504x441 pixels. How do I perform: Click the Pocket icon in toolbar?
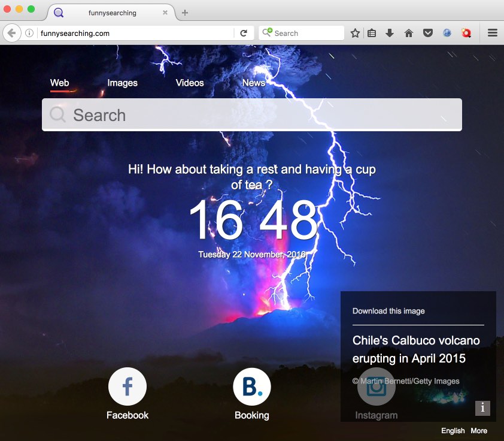pyautogui.click(x=427, y=34)
